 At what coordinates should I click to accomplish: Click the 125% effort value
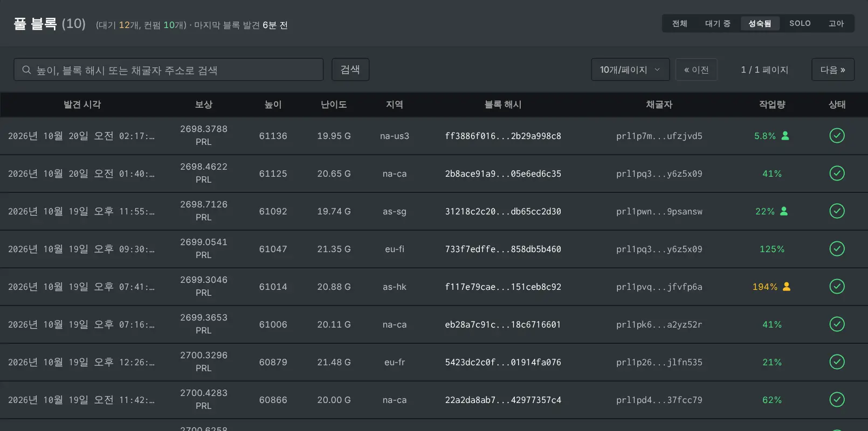pos(772,249)
